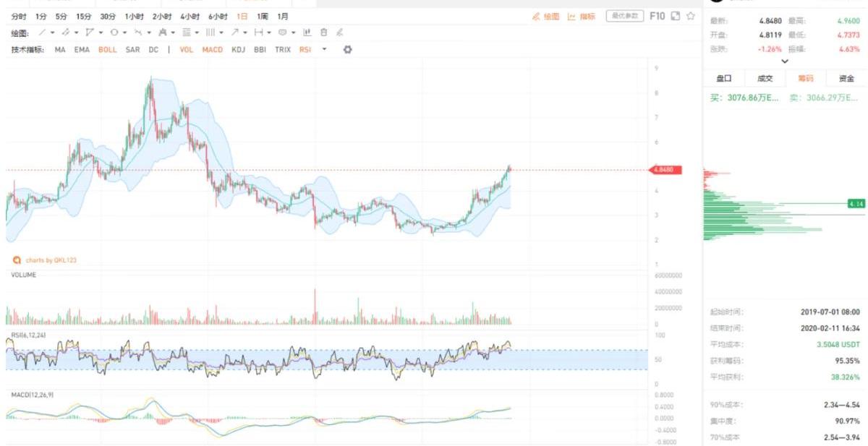The height and width of the screenshot is (446, 868).
Task: Toggle the MACD indicator
Action: coord(212,50)
